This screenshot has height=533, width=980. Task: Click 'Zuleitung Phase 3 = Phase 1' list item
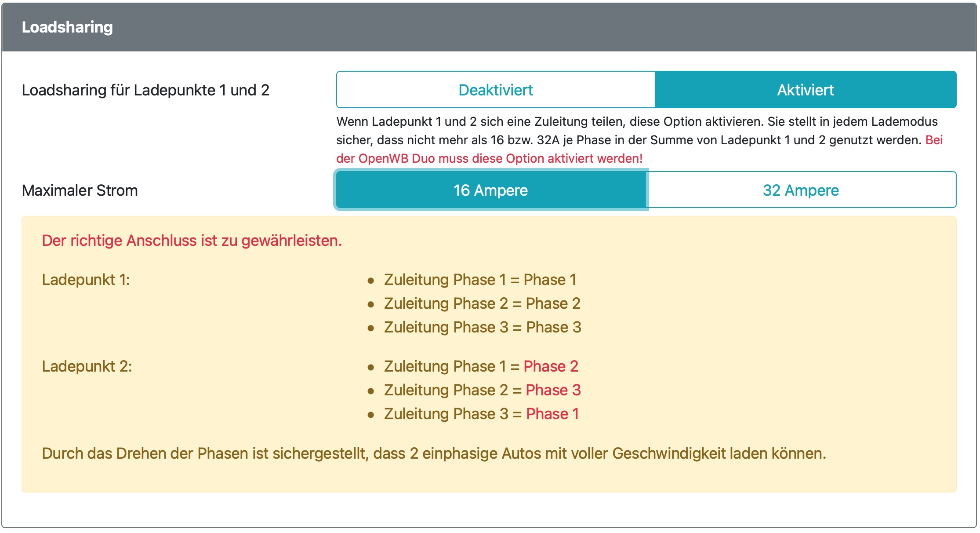481,414
